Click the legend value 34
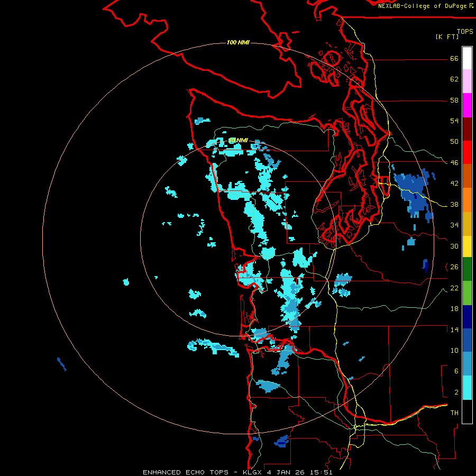The image size is (476, 476). (454, 225)
